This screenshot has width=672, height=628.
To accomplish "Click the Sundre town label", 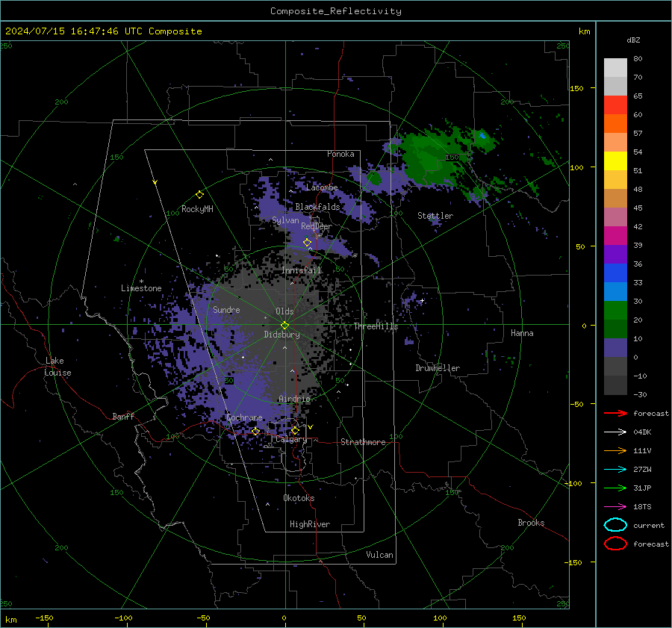I will point(226,309).
